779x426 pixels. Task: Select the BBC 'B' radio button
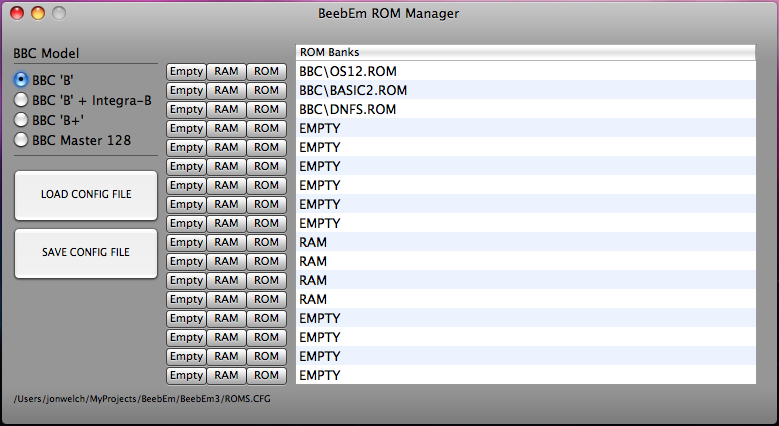pos(21,80)
